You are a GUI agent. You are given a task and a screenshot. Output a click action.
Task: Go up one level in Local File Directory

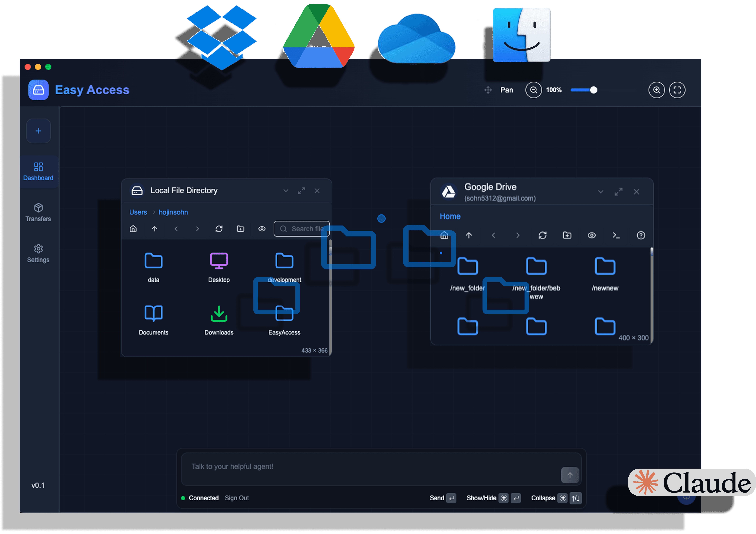[154, 229]
